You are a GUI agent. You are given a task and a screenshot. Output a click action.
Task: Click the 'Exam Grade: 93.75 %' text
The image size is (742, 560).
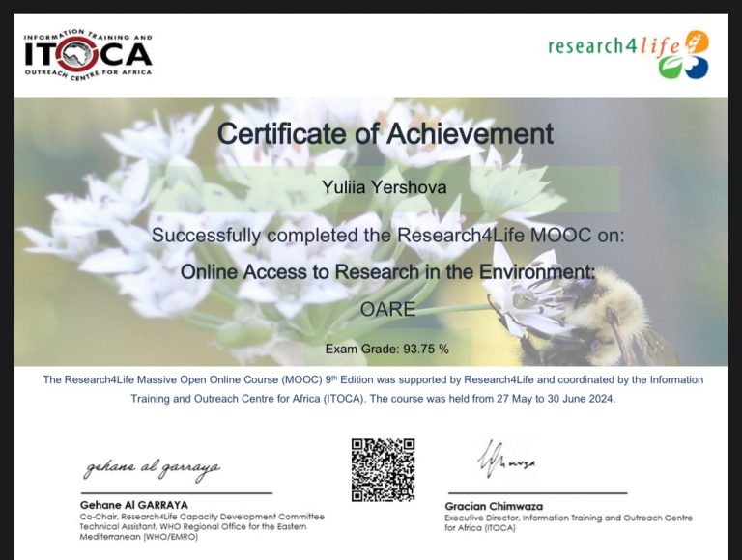click(x=387, y=350)
